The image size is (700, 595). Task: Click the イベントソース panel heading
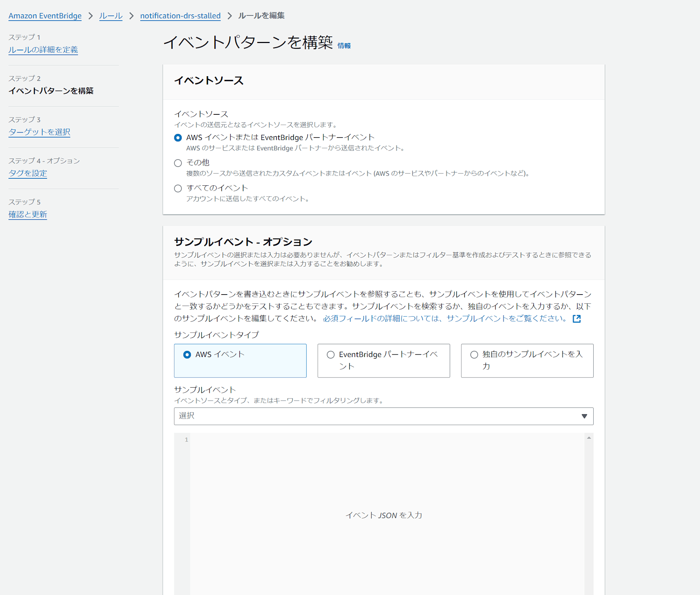click(x=209, y=80)
